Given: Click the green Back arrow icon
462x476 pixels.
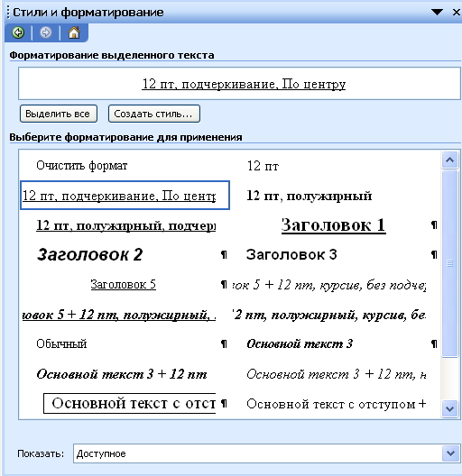Looking at the screenshot, I should [18, 32].
